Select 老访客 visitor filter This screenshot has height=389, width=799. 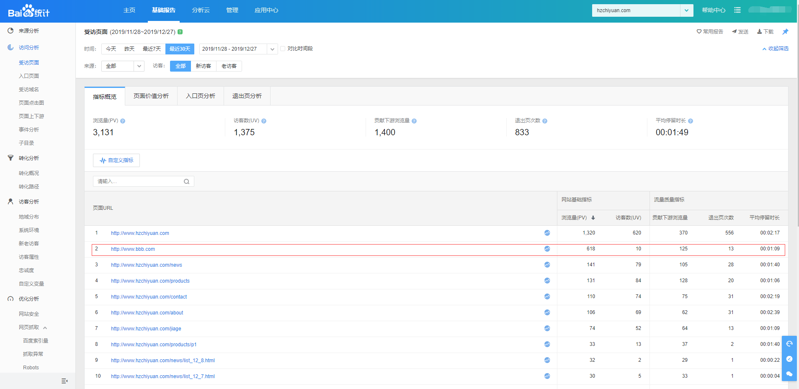229,66
